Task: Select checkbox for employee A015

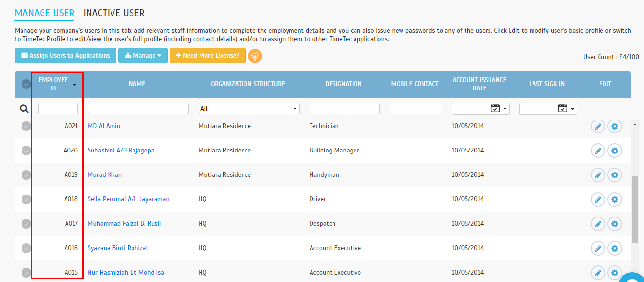Action: pos(26,273)
